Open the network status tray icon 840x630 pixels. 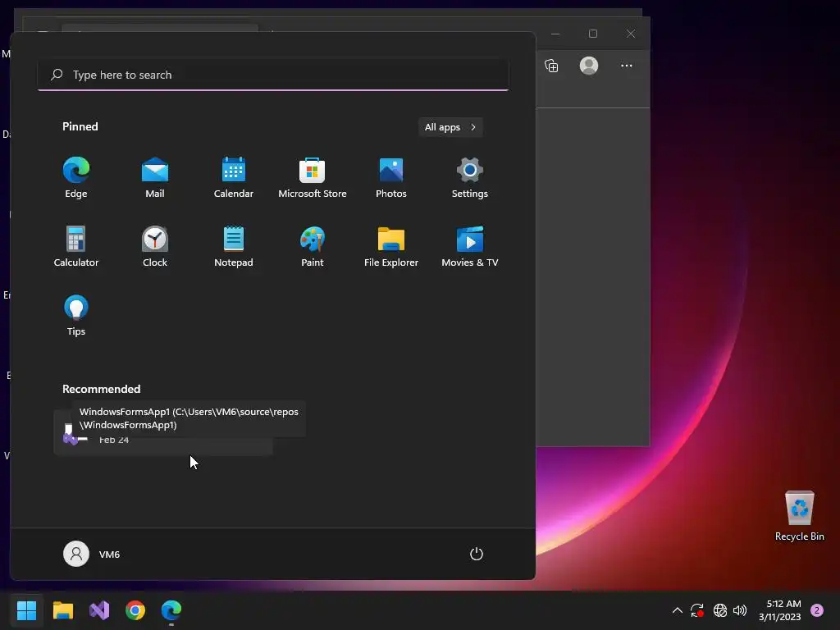coord(720,610)
